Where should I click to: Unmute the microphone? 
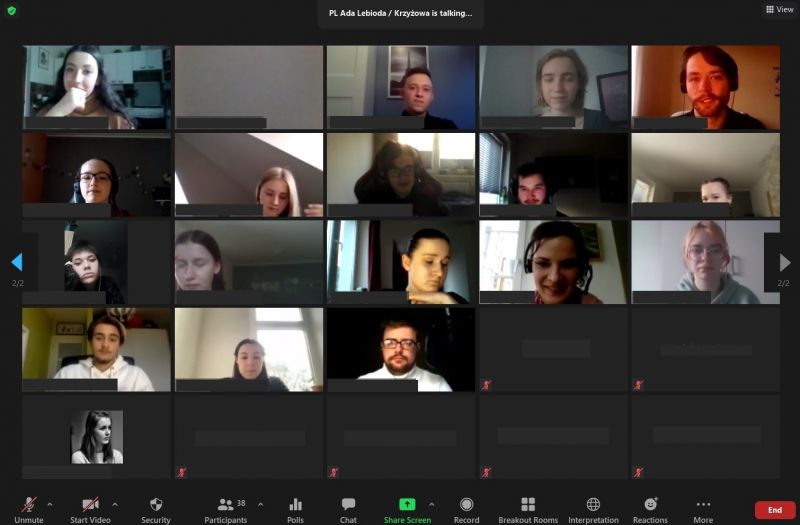29,510
